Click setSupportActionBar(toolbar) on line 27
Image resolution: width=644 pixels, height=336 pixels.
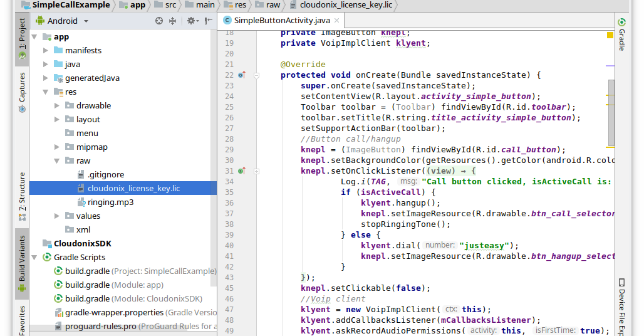coord(373,128)
